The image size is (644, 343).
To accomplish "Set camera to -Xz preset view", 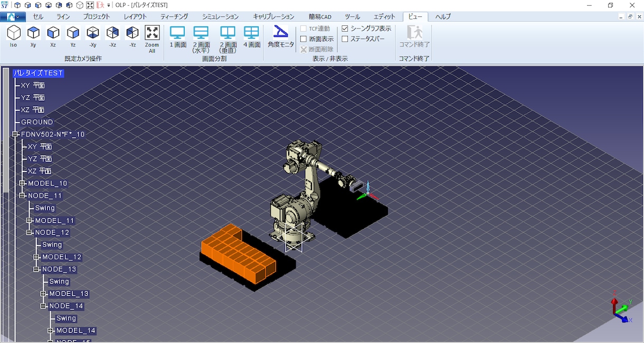I will pos(112,37).
